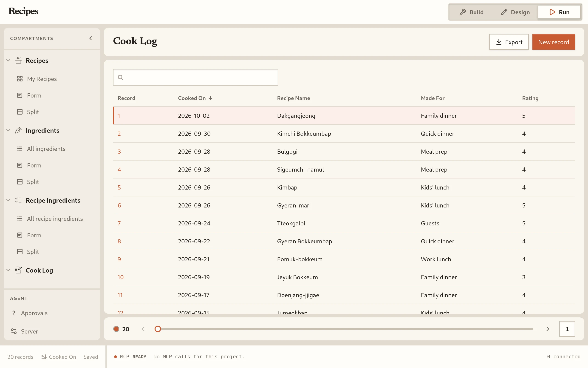
Task: Collapse the Cook Log section chevron
Action: pos(8,270)
